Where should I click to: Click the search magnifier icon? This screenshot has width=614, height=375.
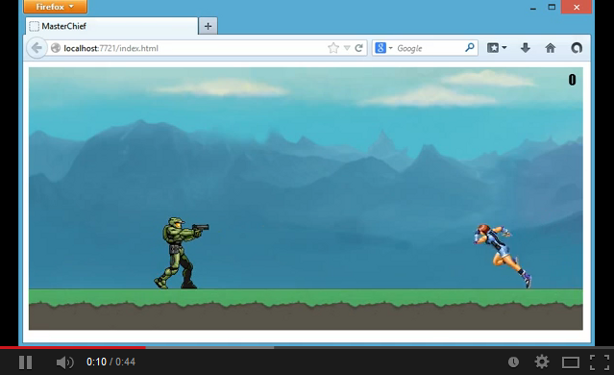[470, 48]
